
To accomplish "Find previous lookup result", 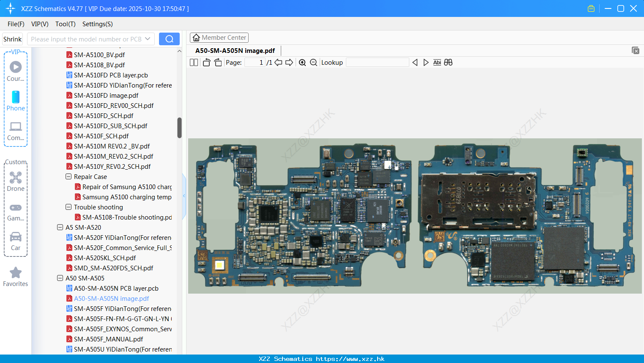I will (x=415, y=62).
